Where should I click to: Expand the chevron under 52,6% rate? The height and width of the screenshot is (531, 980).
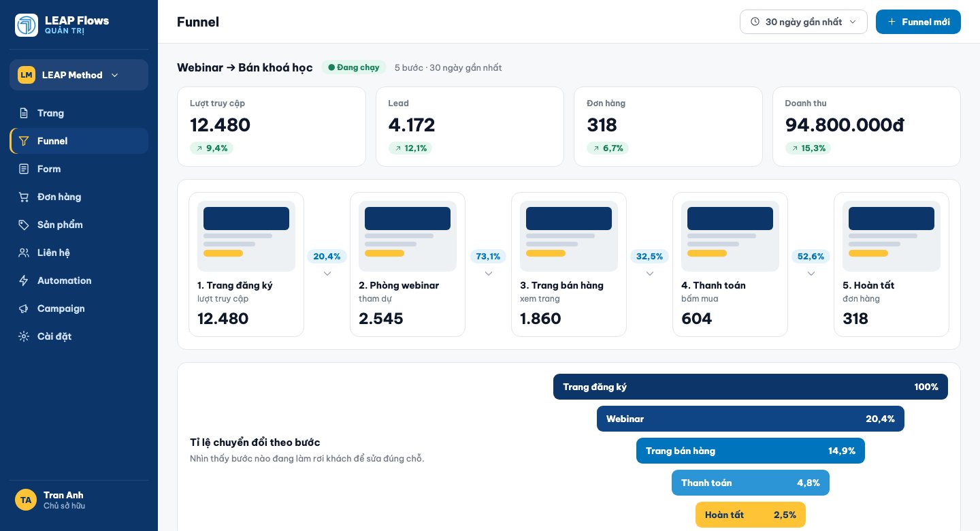tap(811, 274)
